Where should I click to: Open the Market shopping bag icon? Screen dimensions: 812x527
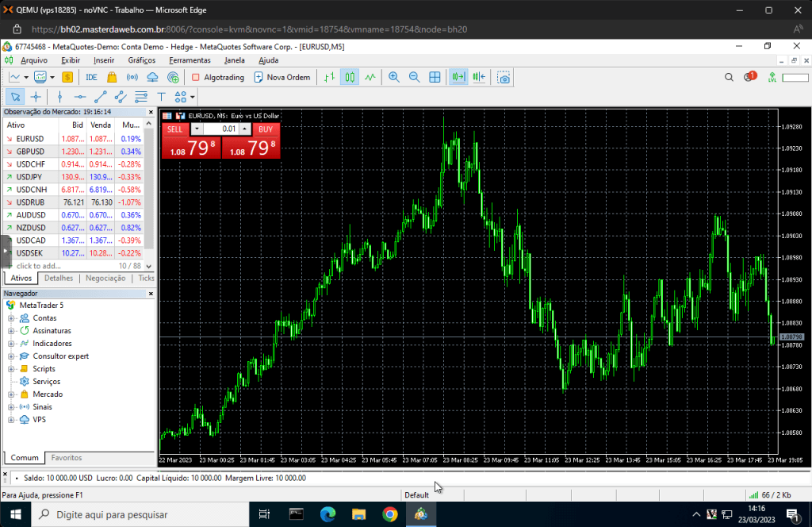pos(112,77)
